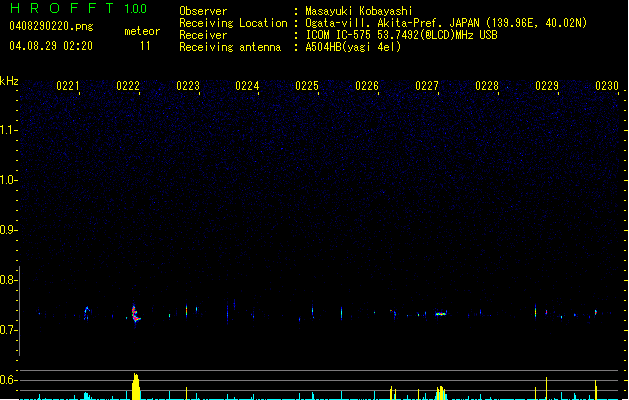Image resolution: width=629 pixels, height=400 pixels.
Task: Click the 0222 time marker
Action: [x=128, y=86]
